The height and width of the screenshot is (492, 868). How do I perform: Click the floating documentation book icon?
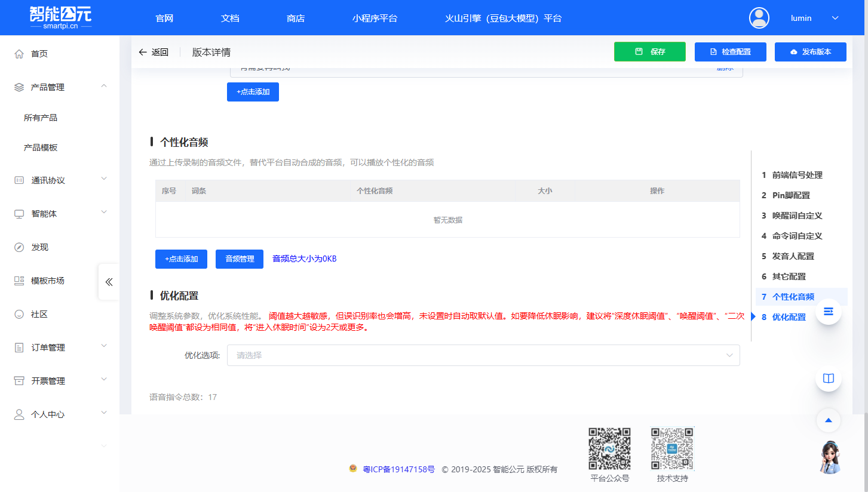(x=828, y=378)
